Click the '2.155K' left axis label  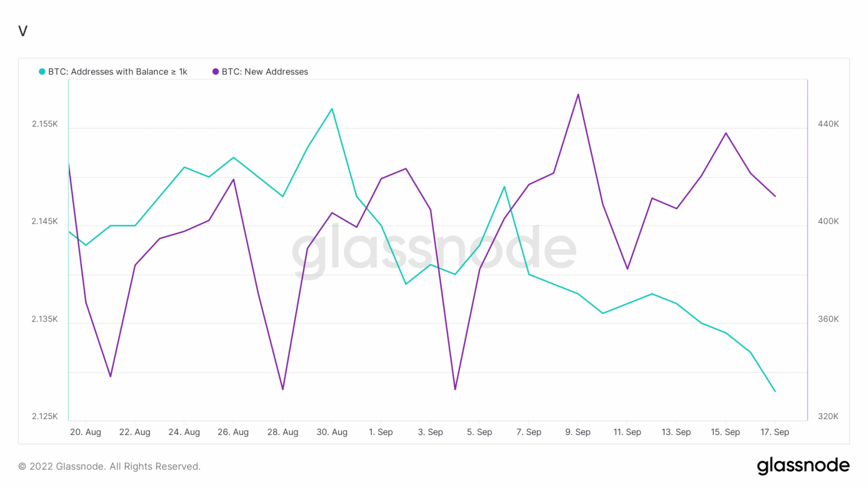pos(45,124)
